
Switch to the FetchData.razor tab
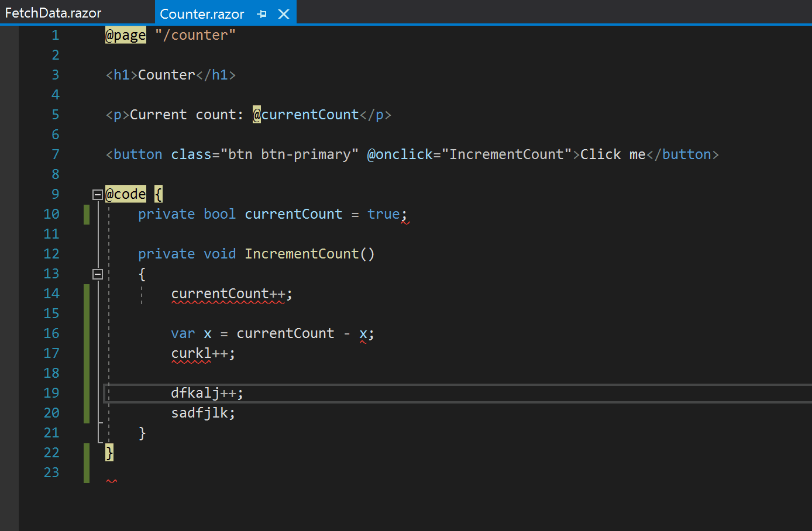point(53,12)
